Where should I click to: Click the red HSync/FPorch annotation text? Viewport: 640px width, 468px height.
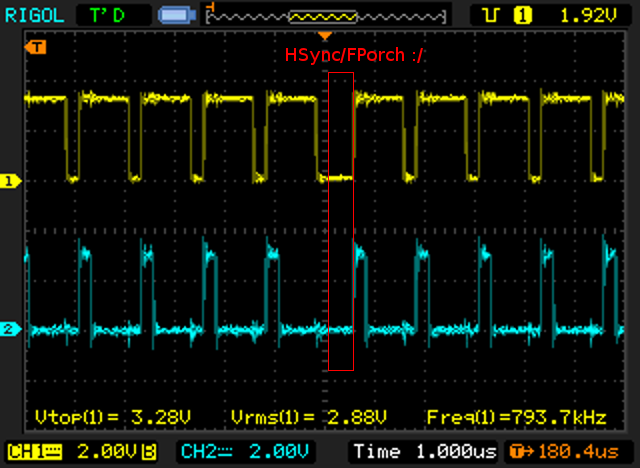coord(355,55)
